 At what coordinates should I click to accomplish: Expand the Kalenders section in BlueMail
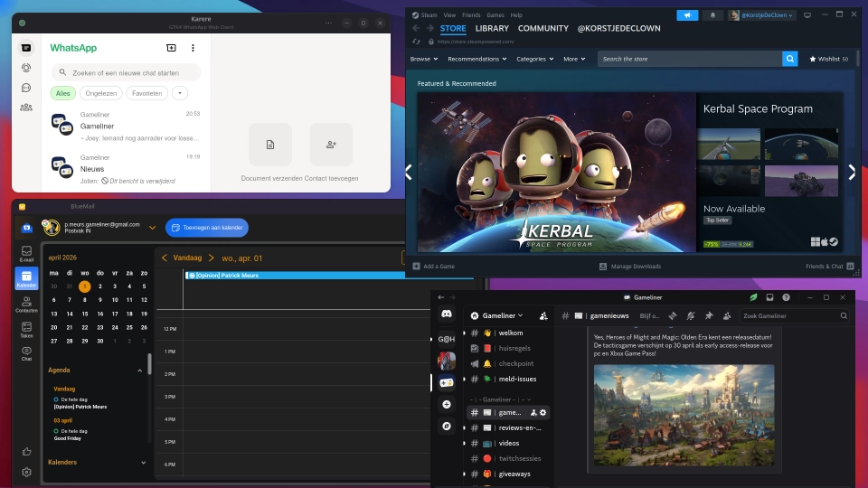click(143, 462)
